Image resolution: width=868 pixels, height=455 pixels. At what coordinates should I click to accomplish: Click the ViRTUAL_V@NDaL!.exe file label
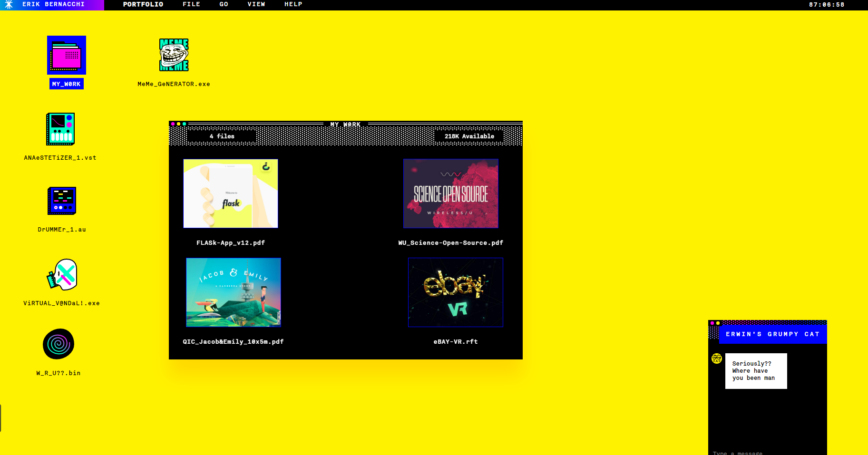pyautogui.click(x=62, y=303)
